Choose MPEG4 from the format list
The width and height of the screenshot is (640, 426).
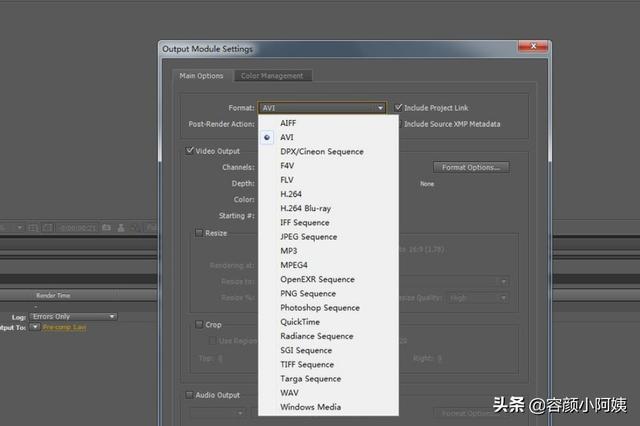point(295,265)
